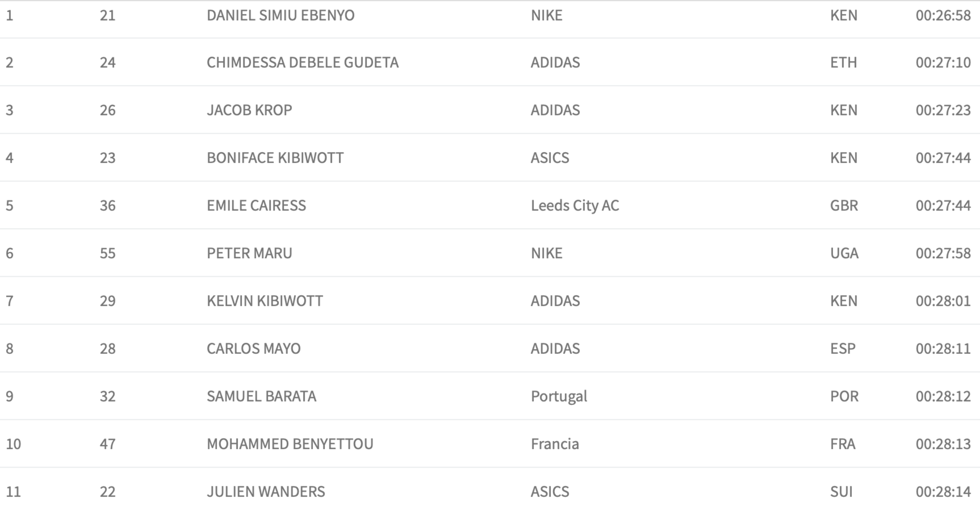Select Julien Wanders entry
Image resolution: width=980 pixels, height=511 pixels.
click(265, 492)
